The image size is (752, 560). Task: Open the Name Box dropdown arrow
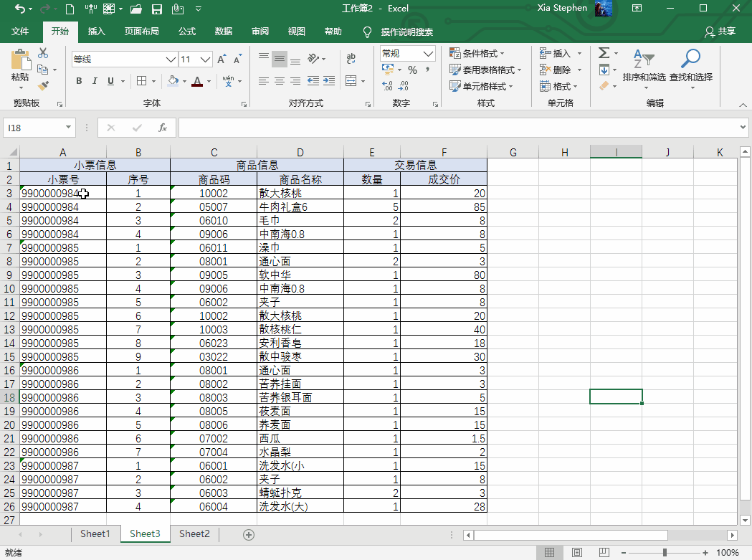point(68,128)
